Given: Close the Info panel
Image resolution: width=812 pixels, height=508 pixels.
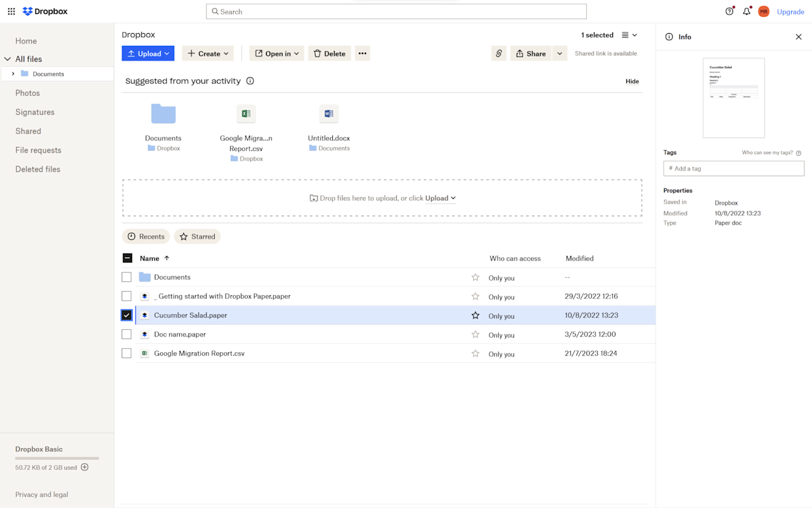Looking at the screenshot, I should tap(799, 37).
